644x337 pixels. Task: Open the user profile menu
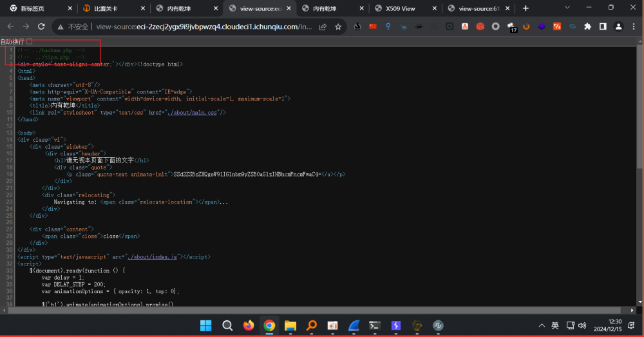pyautogui.click(x=618, y=26)
